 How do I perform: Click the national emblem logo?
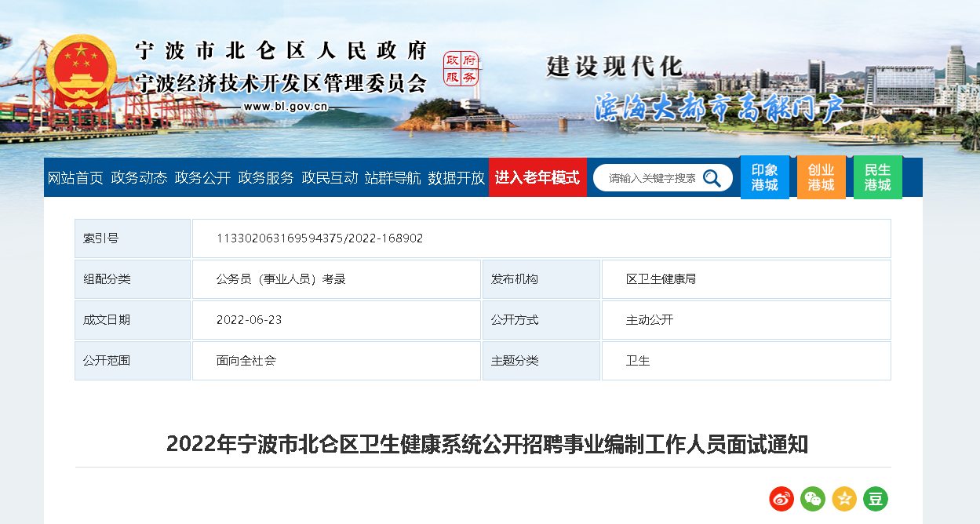coord(81,75)
